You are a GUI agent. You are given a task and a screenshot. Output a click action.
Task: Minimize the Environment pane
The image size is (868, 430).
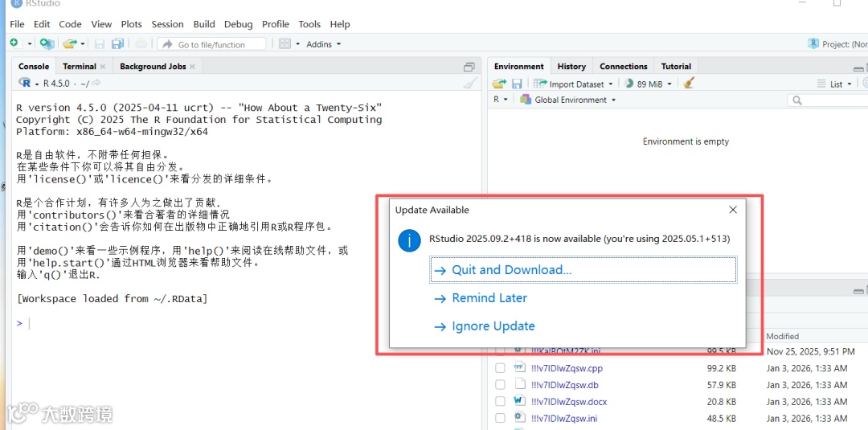(x=858, y=68)
